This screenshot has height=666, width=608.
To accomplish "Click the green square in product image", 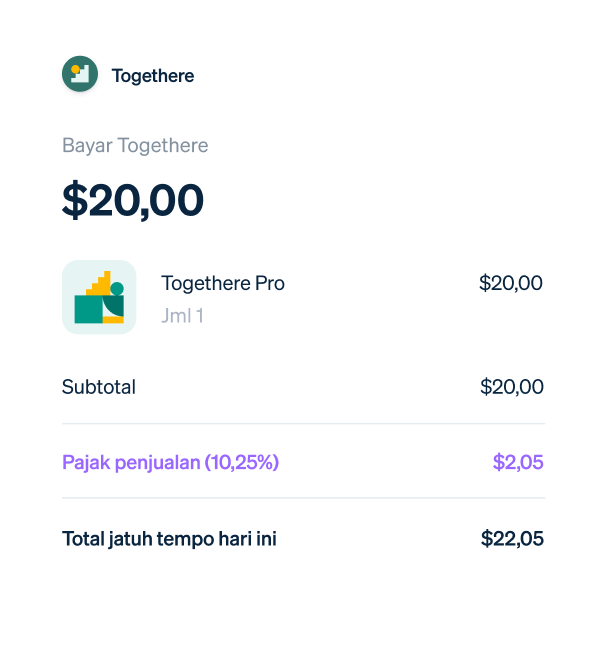I will click(x=88, y=309).
